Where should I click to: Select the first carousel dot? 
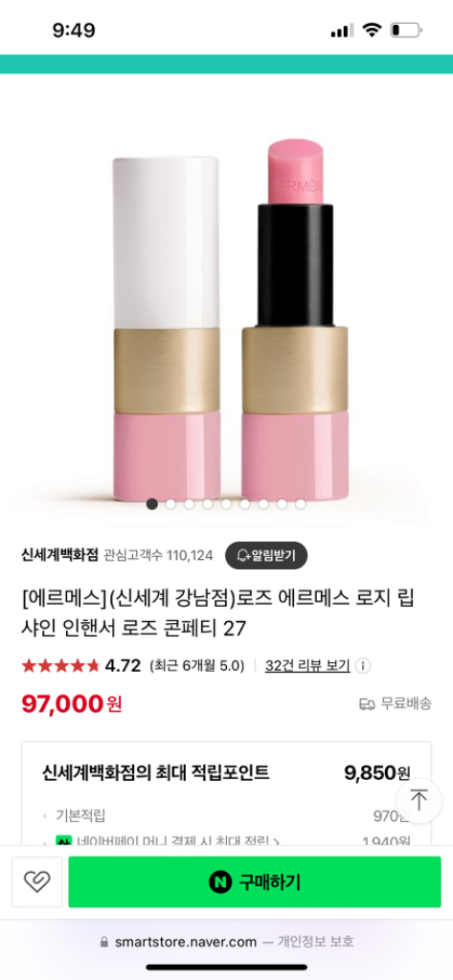tap(152, 503)
